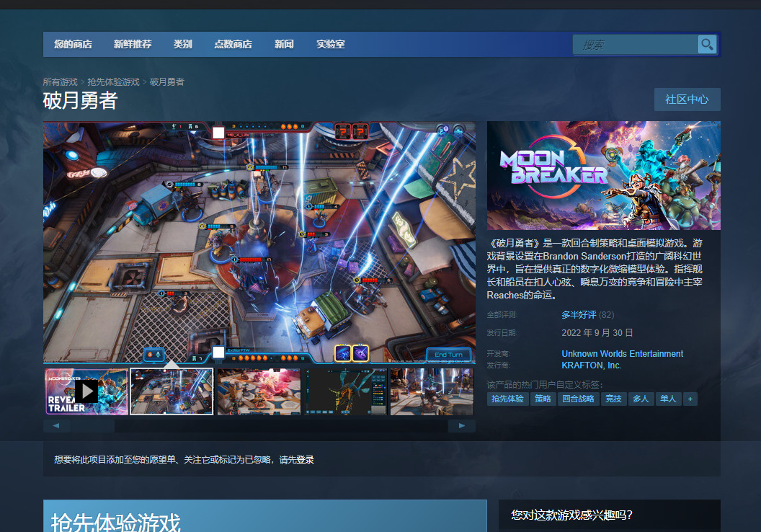The width and height of the screenshot is (761, 532).
Task: Select the highlighted lightning battle screenshot thumbnail
Action: pyautogui.click(x=172, y=391)
